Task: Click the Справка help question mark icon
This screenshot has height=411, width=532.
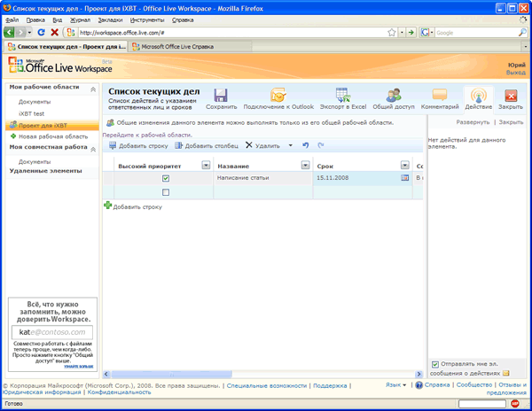Action: (x=419, y=385)
